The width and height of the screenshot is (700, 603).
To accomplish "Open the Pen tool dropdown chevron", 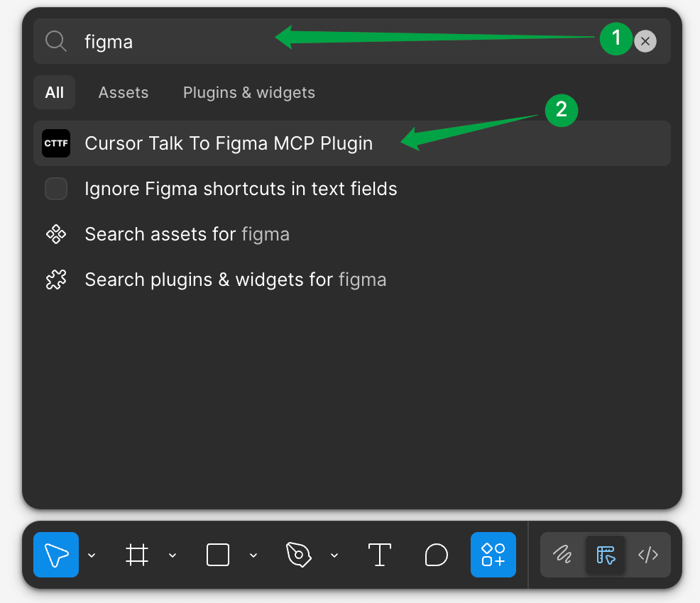I will point(334,555).
